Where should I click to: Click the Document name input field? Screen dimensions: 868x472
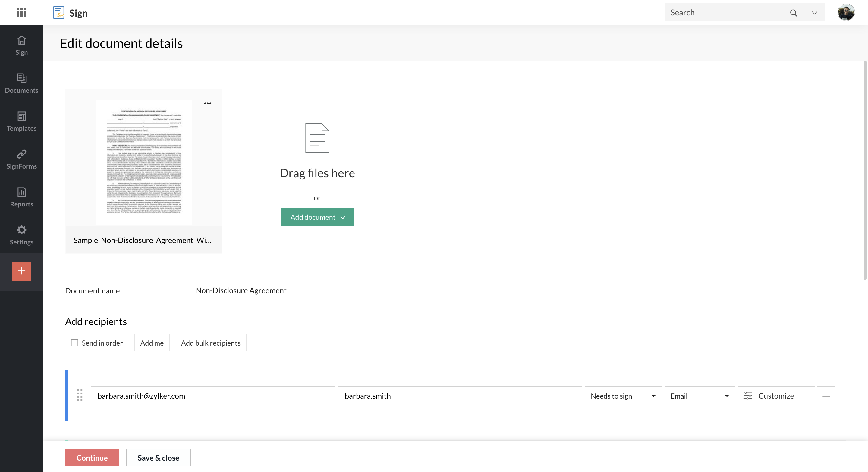(300, 290)
